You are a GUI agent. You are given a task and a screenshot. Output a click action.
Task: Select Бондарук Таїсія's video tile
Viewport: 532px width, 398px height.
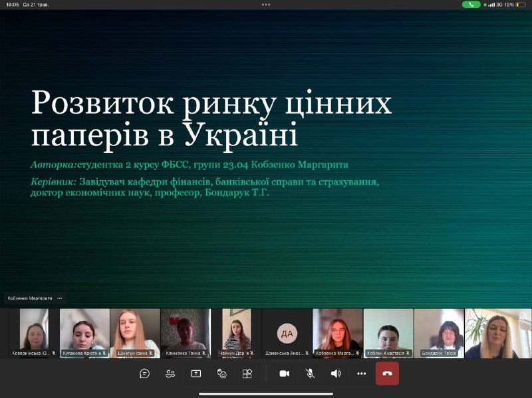(x=439, y=333)
